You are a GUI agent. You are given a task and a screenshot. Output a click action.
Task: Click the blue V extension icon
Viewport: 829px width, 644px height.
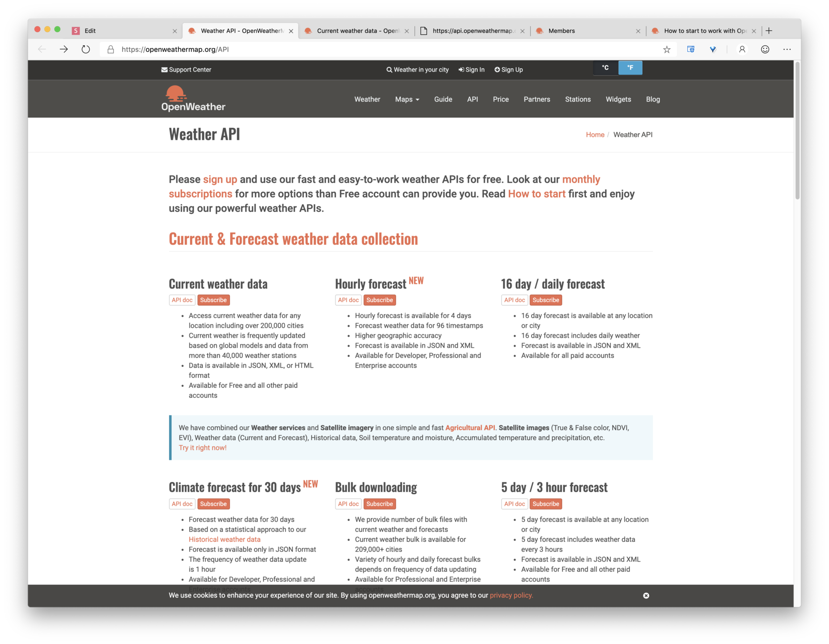(713, 49)
